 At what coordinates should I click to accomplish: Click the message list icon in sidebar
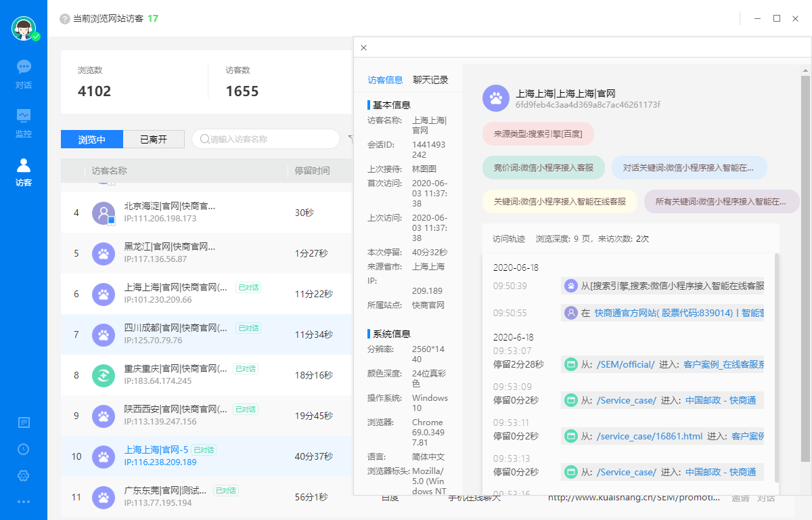pos(24,422)
